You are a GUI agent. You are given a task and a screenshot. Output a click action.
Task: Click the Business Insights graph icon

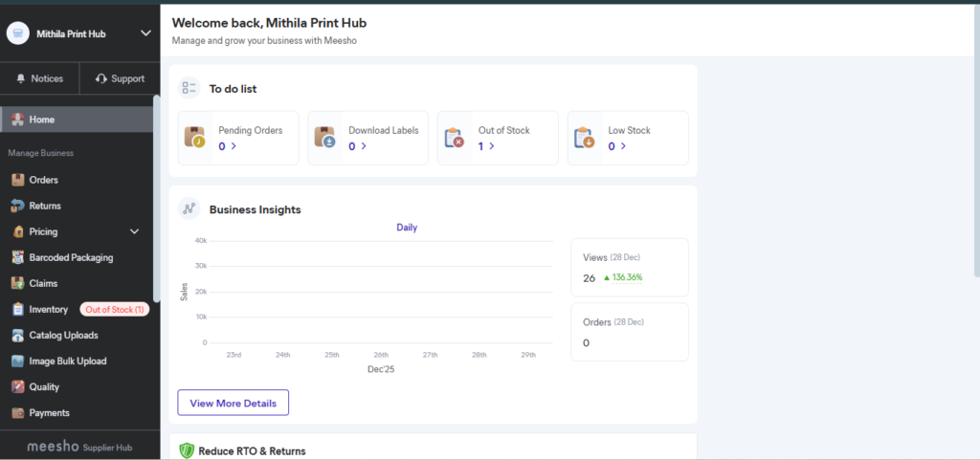tap(189, 209)
